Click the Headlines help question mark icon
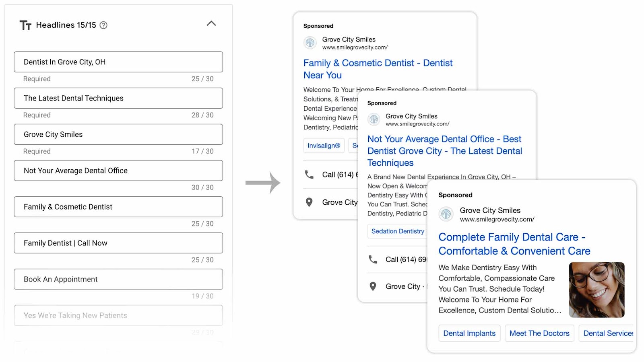 tap(103, 25)
